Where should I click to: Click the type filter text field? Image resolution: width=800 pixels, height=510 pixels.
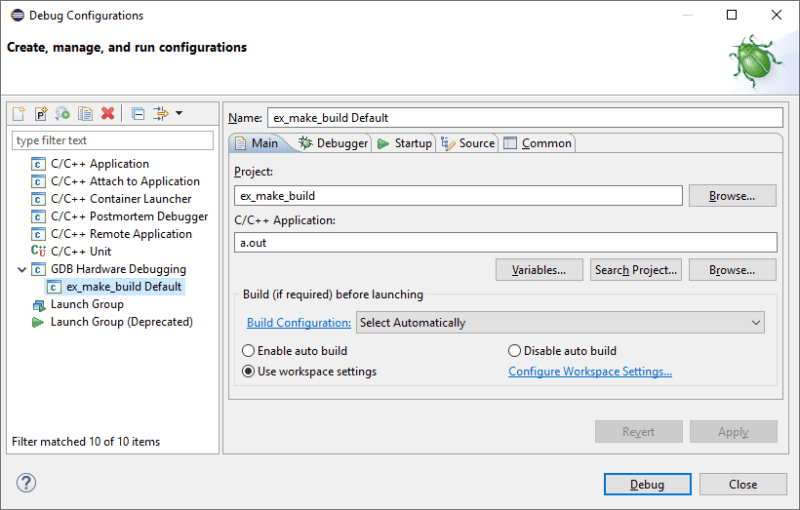coord(113,141)
